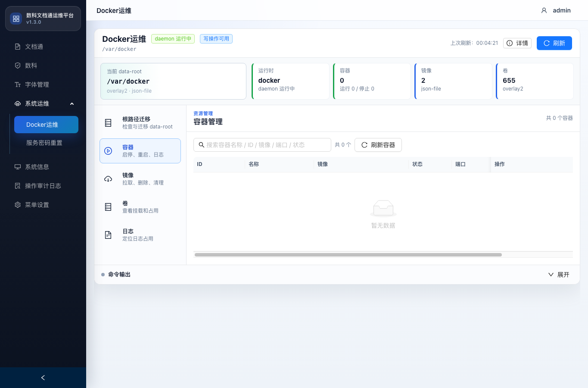Click the 系统信息 monitor icon

[18, 167]
